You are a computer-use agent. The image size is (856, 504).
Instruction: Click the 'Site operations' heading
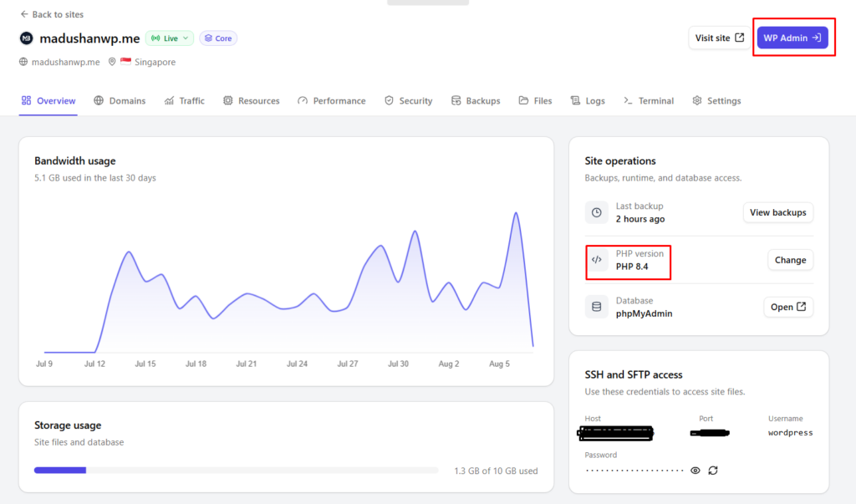[x=620, y=161]
